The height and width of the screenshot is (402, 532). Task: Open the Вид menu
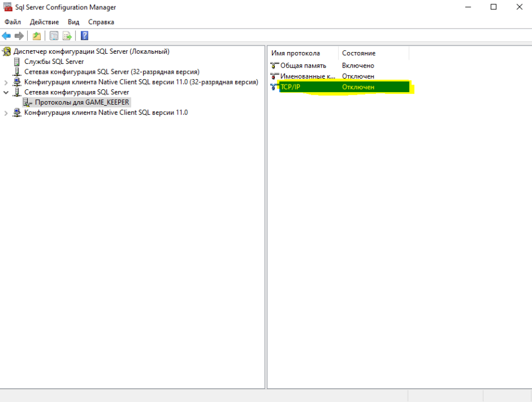click(73, 22)
